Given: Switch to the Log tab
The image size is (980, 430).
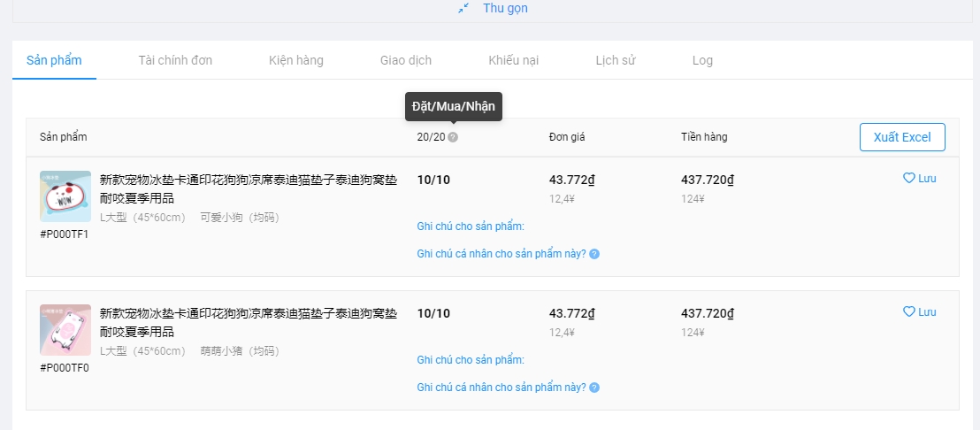Looking at the screenshot, I should click(702, 60).
